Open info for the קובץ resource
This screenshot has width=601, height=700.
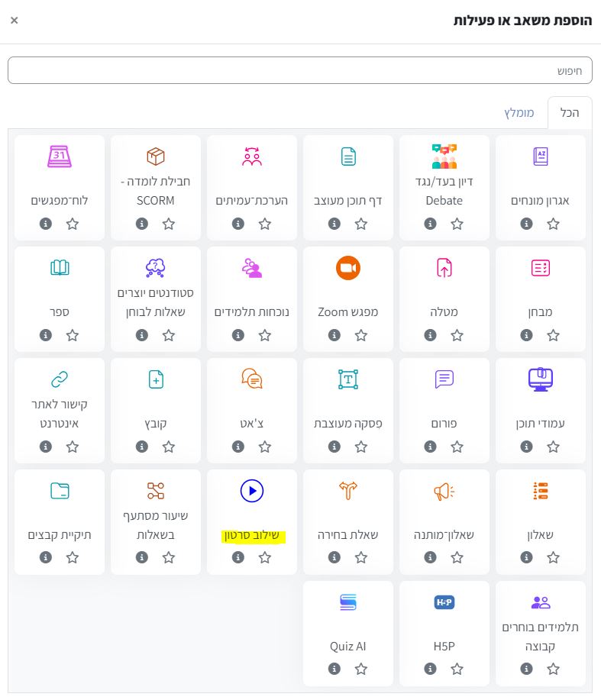(142, 447)
